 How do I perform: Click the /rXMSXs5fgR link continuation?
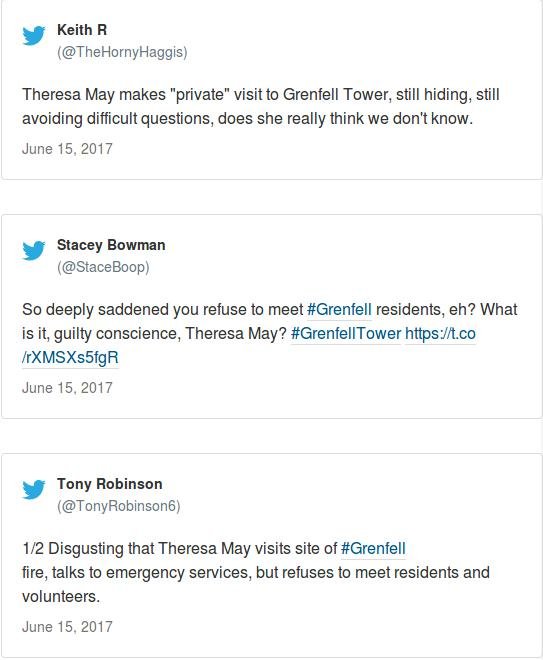(x=70, y=357)
